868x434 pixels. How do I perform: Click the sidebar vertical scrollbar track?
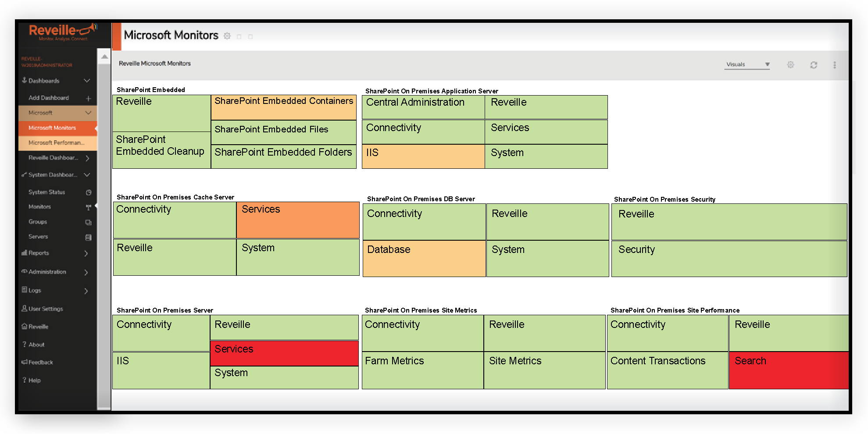click(x=104, y=237)
